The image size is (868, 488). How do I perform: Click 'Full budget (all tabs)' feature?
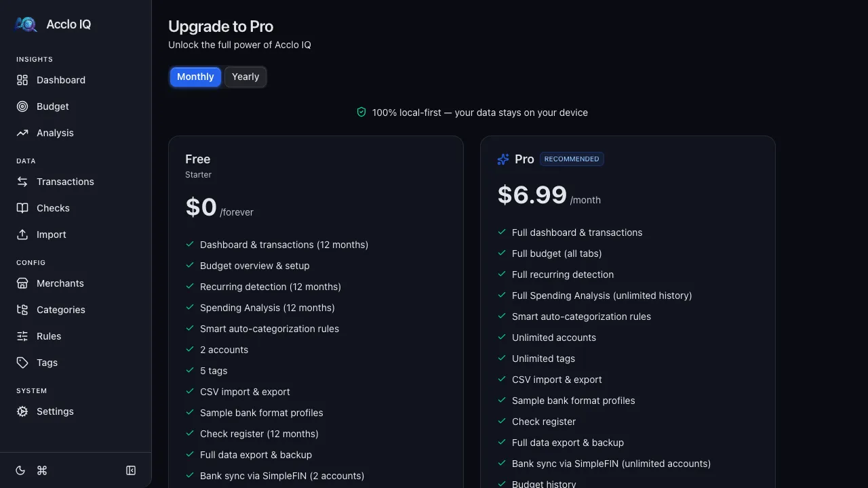pyautogui.click(x=557, y=253)
